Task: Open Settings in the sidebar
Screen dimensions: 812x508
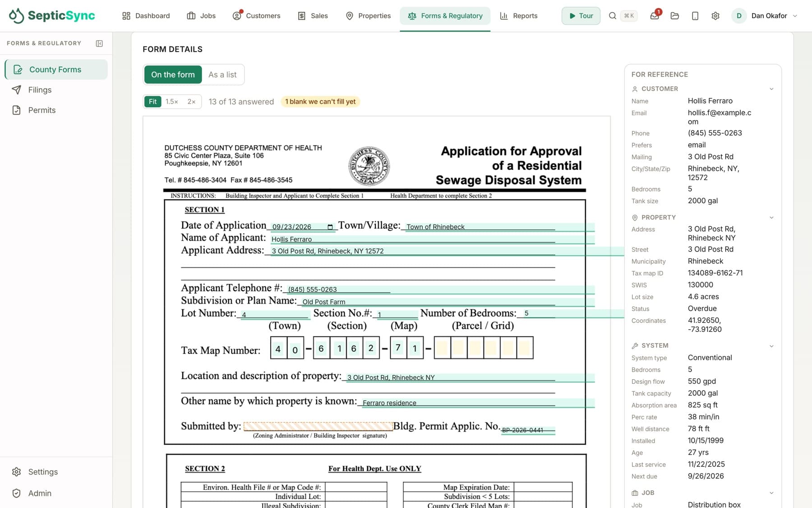Action: [56, 472]
